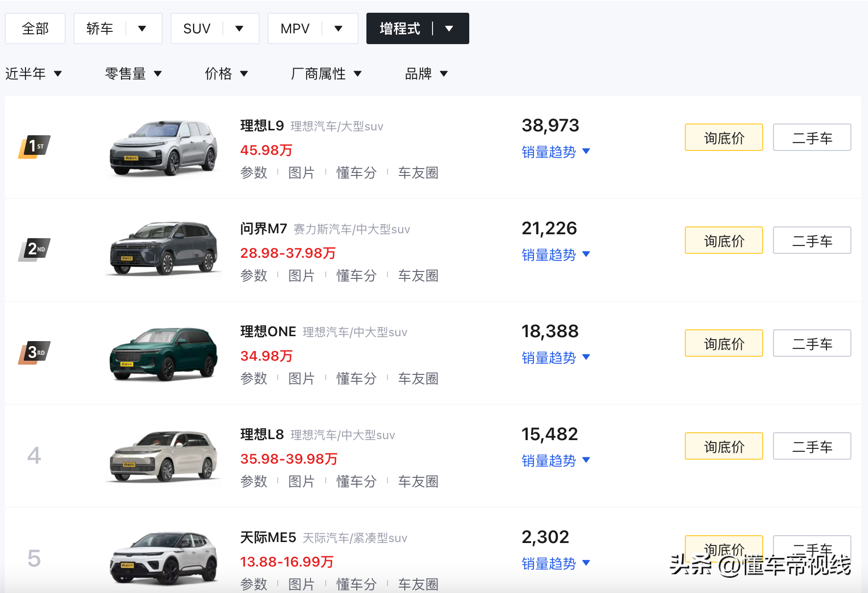Open the 增程式 dropdown arrow
868x593 pixels.
pos(449,28)
